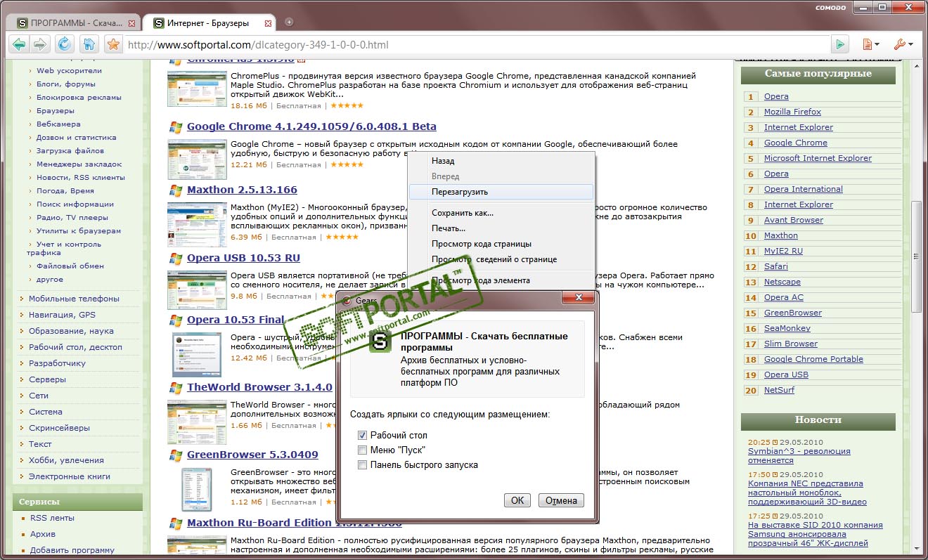Viewport: 928px width, 560px height.
Task: Open the 'Компания NEC представила' news link
Action: click(807, 493)
